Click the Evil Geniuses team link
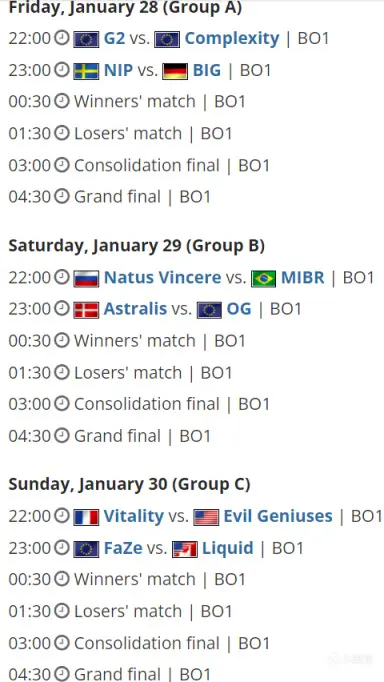The height and width of the screenshot is (682, 384). (278, 516)
